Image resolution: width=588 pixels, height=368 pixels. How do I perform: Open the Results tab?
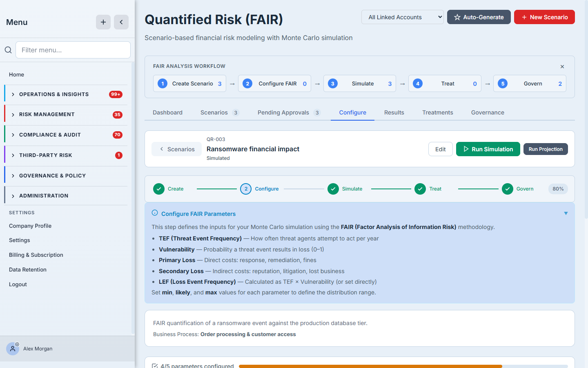pyautogui.click(x=394, y=112)
